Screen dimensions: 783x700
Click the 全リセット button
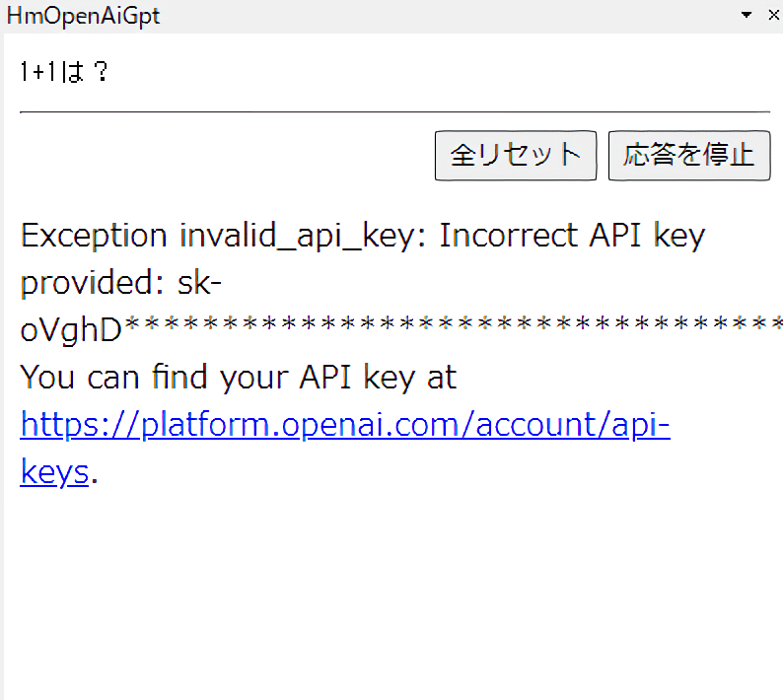(515, 155)
